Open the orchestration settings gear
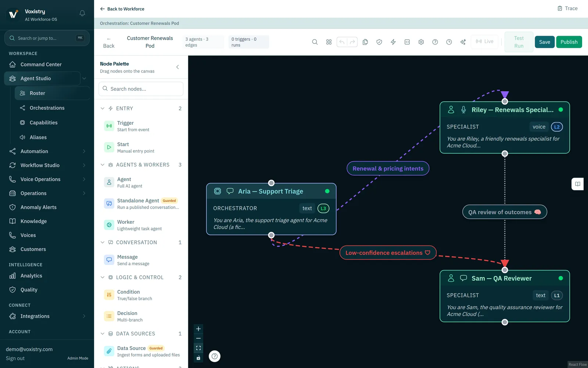The image size is (588, 368). [421, 42]
